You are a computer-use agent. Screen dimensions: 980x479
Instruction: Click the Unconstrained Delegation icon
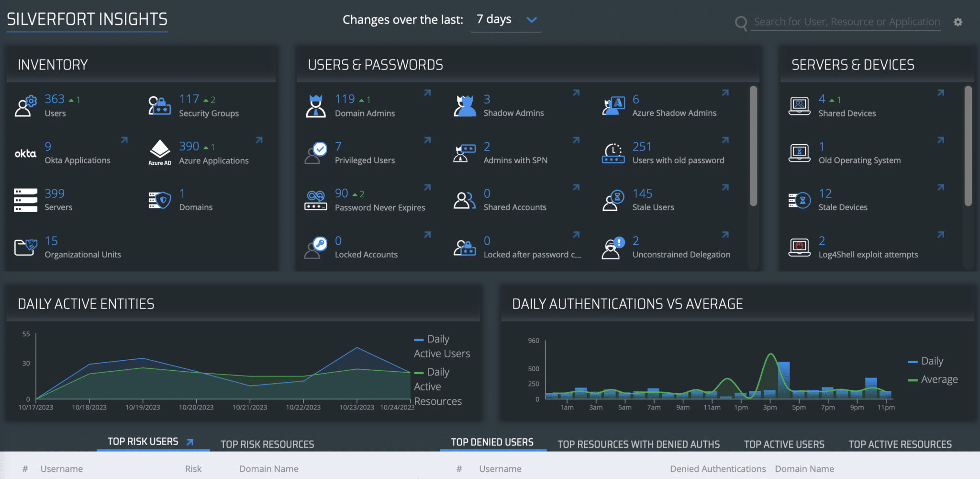point(613,248)
